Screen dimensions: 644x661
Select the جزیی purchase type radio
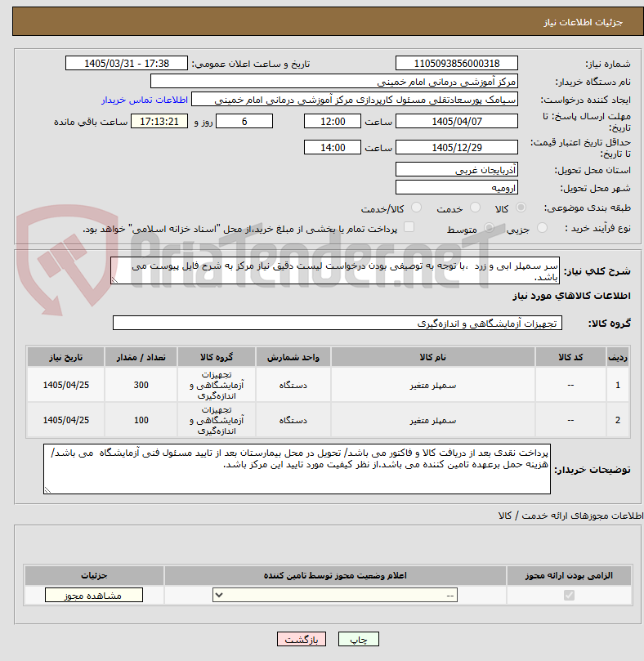tap(542, 228)
